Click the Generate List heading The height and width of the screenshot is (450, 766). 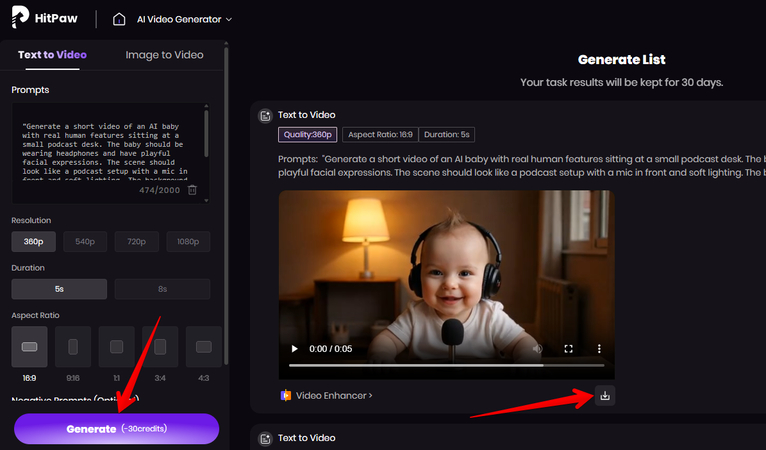621,60
